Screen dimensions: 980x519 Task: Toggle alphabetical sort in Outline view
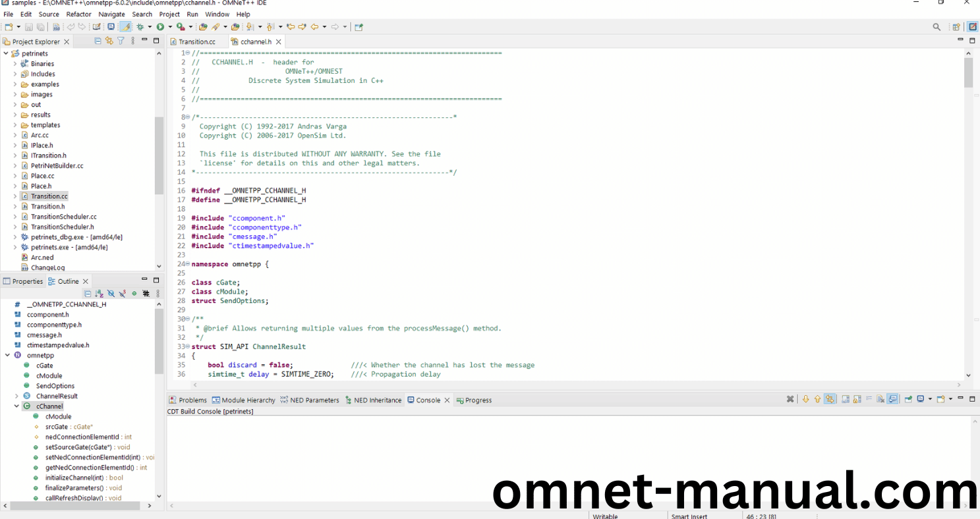[99, 294]
